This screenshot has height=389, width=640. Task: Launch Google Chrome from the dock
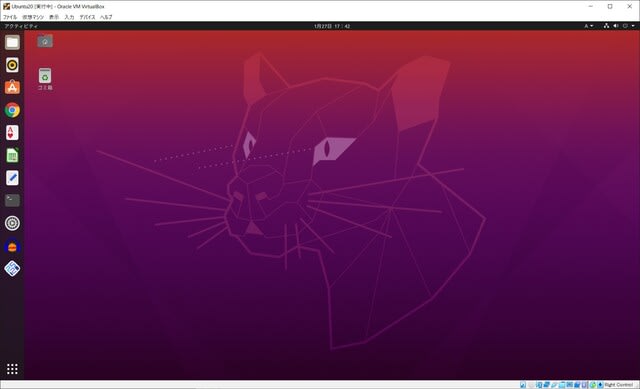[12, 110]
